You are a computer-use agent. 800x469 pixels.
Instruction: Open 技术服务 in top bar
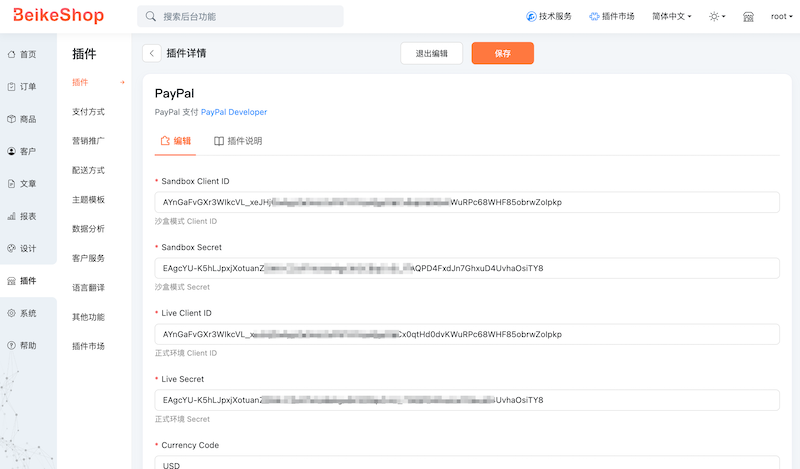[548, 16]
